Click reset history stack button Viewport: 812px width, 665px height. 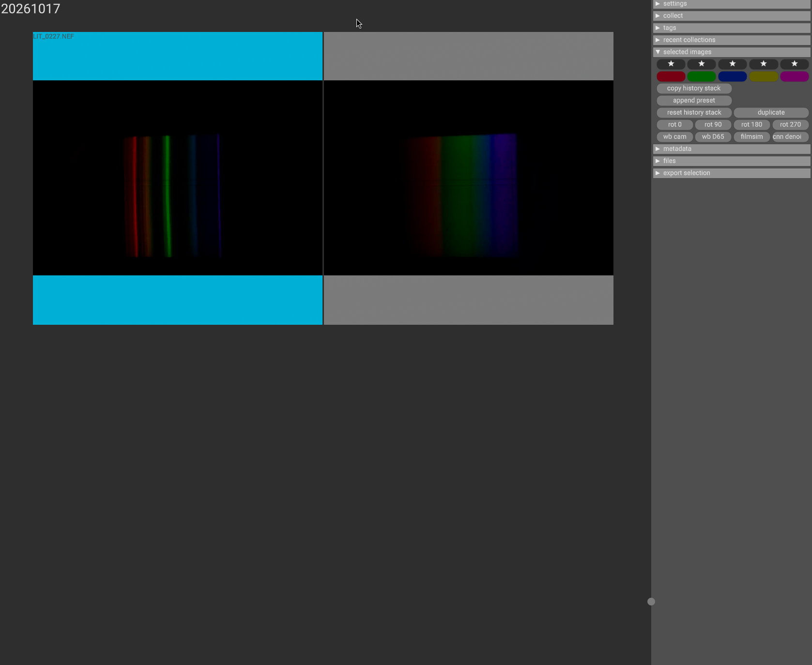point(694,112)
